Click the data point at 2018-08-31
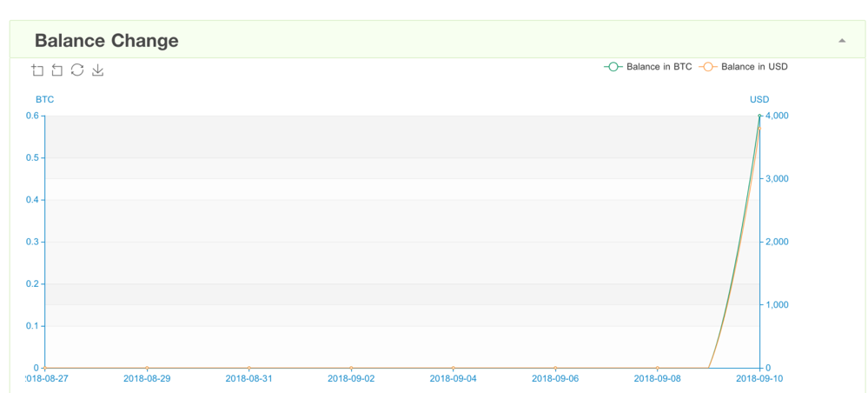Image resolution: width=868 pixels, height=393 pixels. [x=249, y=368]
